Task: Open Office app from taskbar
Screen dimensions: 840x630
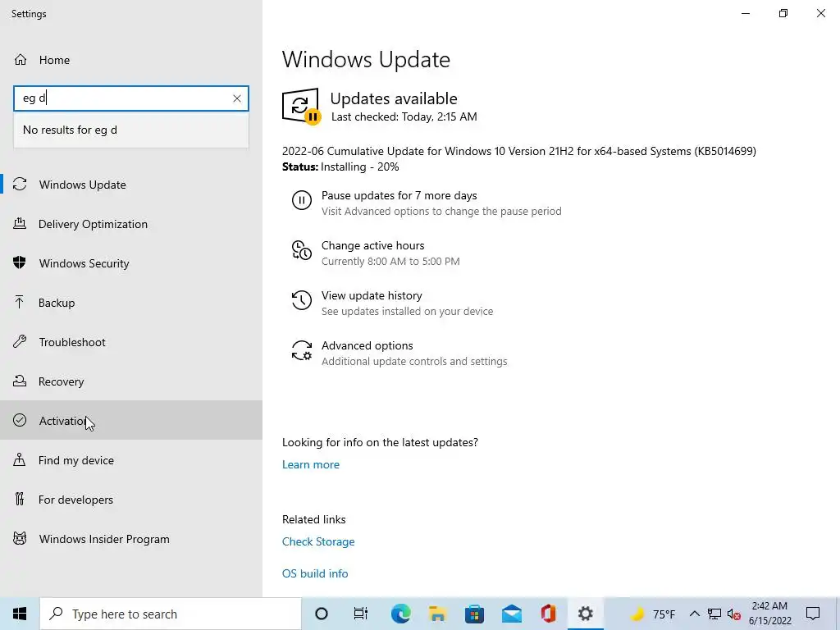Action: pyautogui.click(x=549, y=614)
